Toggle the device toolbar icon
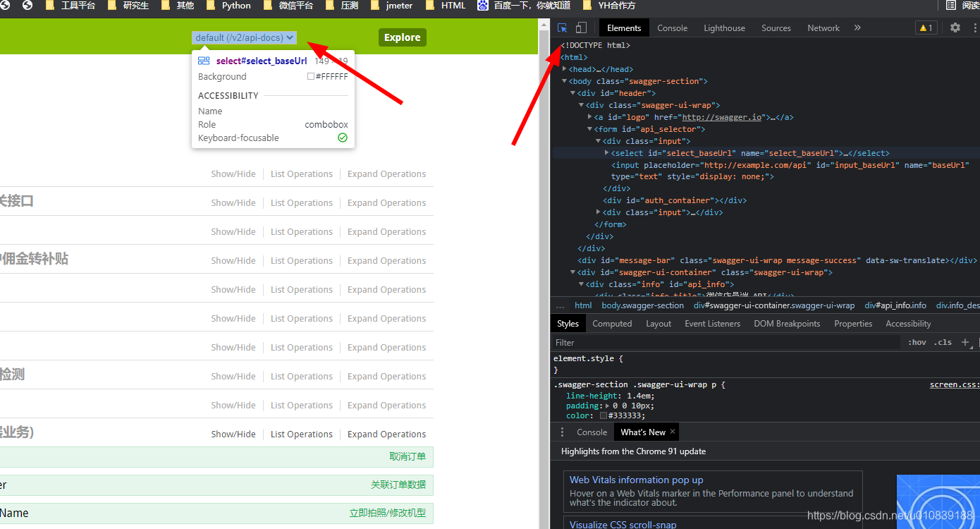This screenshot has width=980, height=529. [581, 28]
